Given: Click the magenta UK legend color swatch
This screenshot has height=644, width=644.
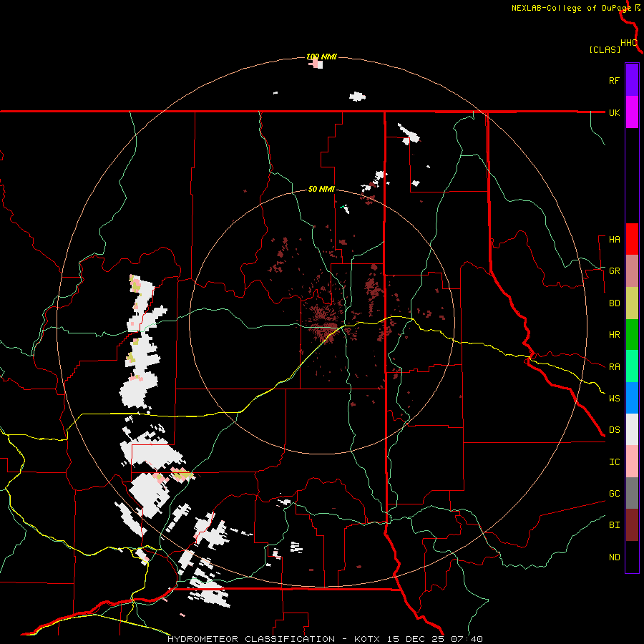Looking at the screenshot, I should click(x=632, y=112).
